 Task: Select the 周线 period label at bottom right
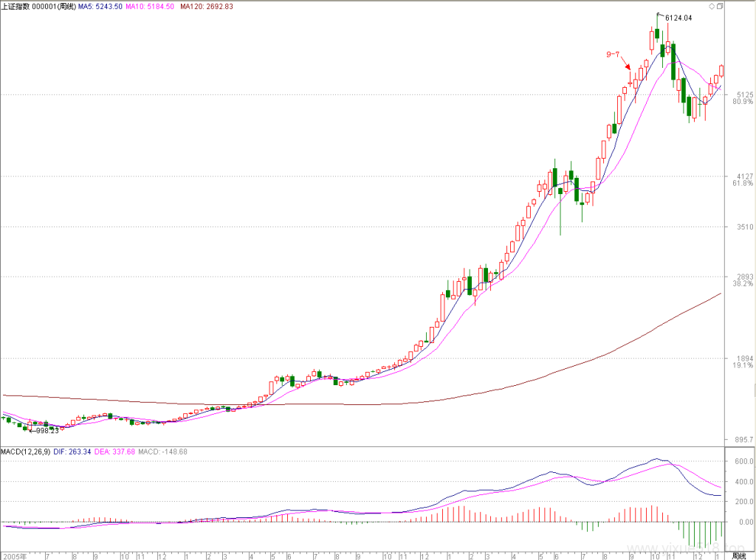click(x=738, y=556)
